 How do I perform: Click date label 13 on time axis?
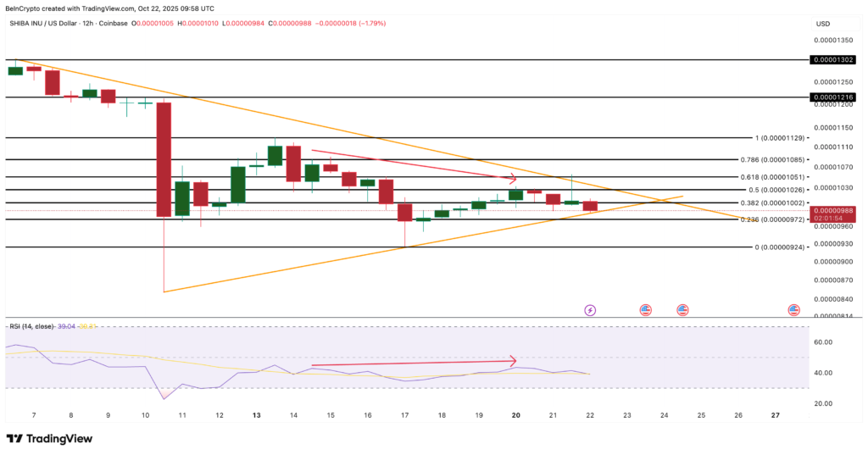click(256, 416)
